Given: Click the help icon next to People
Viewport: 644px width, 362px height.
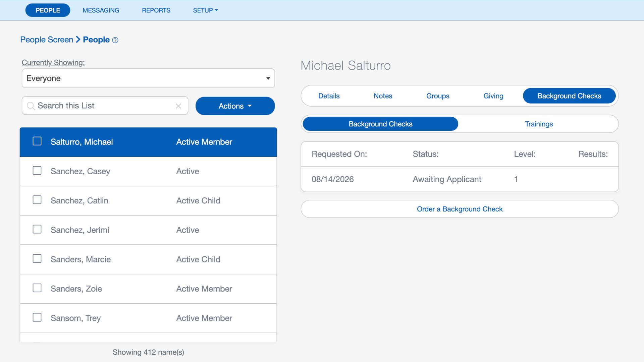Looking at the screenshot, I should tap(115, 40).
